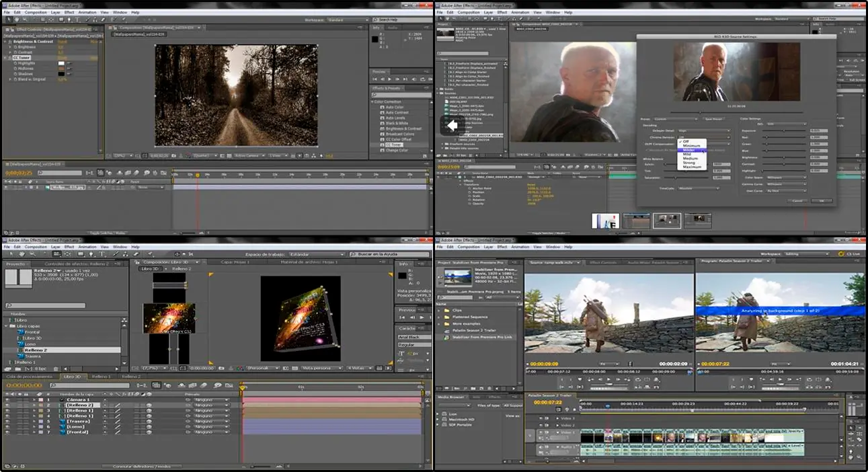The image size is (868, 472).
Task: Hide the [Lomo] layer in Libro 3D timeline
Action: (x=7, y=427)
